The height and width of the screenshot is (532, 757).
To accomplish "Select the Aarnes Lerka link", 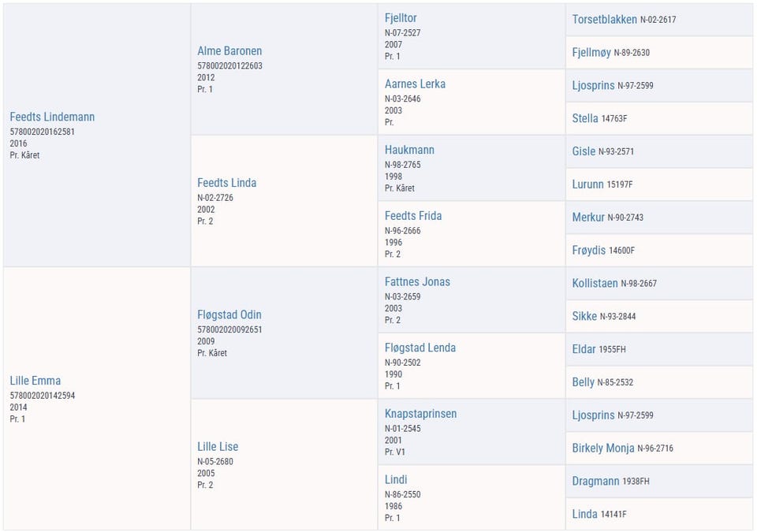I will (415, 84).
